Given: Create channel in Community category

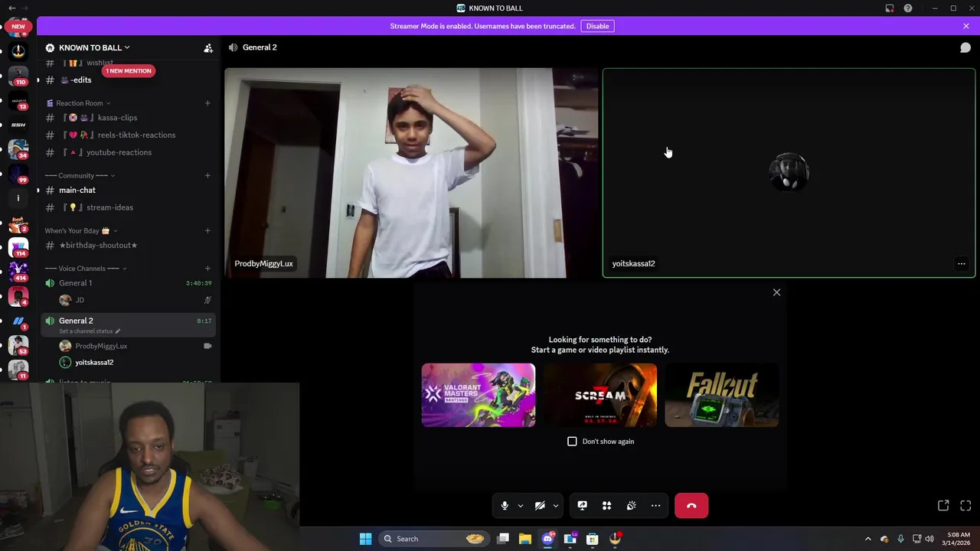Looking at the screenshot, I should click(x=207, y=176).
